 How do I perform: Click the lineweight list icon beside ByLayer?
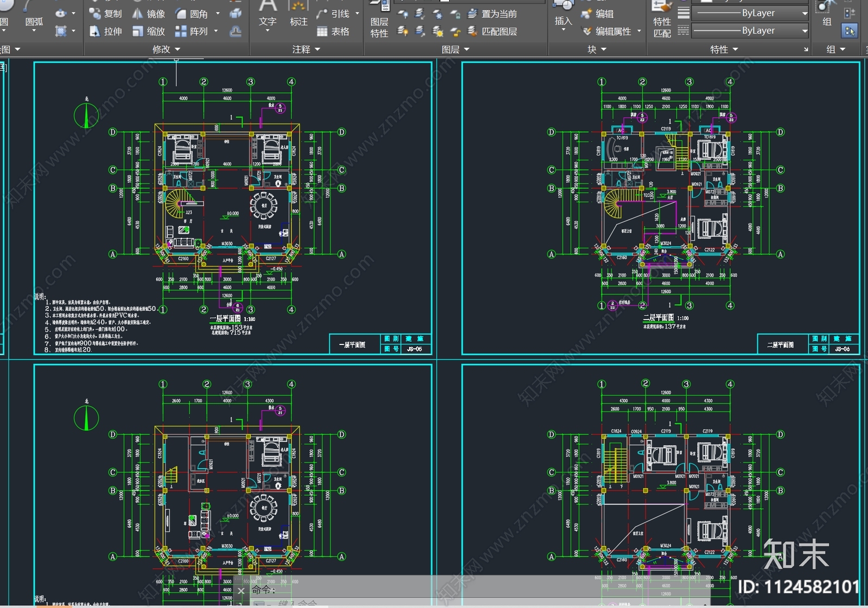[684, 13]
